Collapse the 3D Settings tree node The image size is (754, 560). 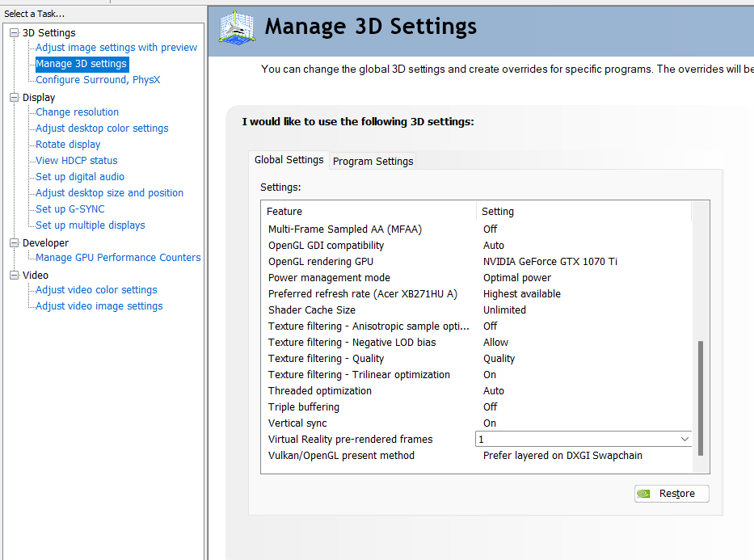tap(14, 33)
